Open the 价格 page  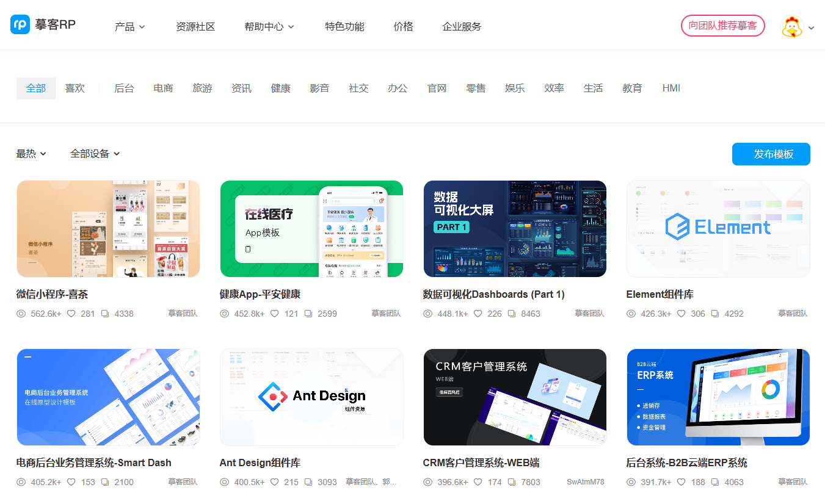click(x=403, y=27)
